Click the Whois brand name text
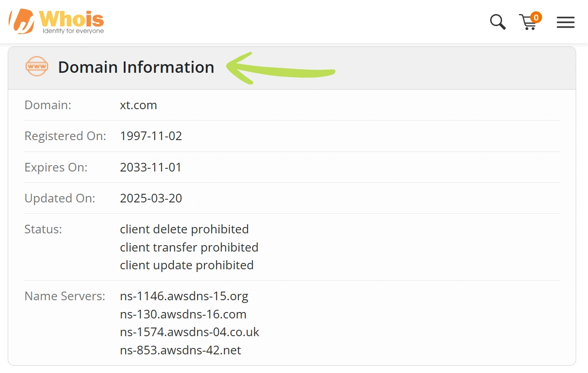 pyautogui.click(x=72, y=19)
